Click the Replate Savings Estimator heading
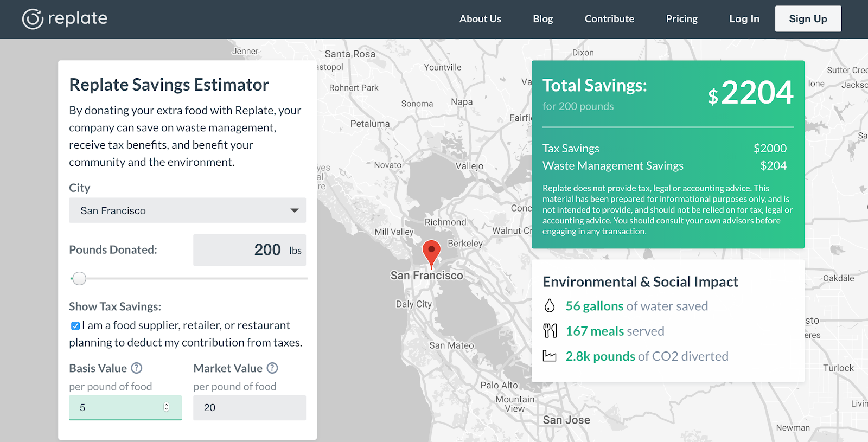The image size is (868, 442). (169, 85)
